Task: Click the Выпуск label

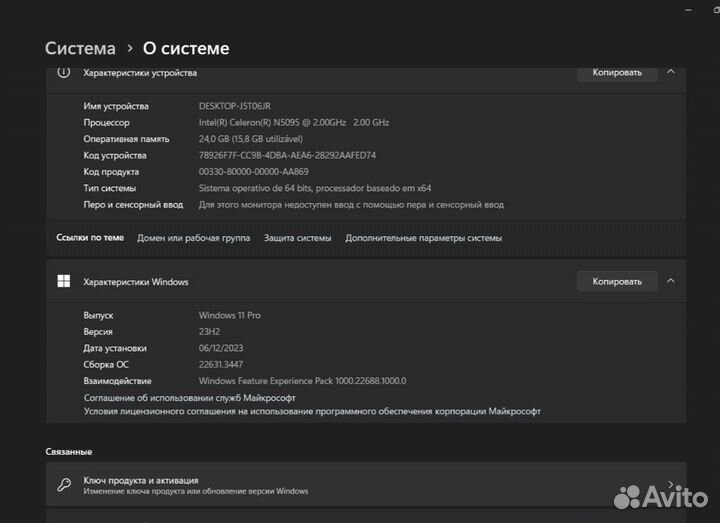Action: [98, 315]
